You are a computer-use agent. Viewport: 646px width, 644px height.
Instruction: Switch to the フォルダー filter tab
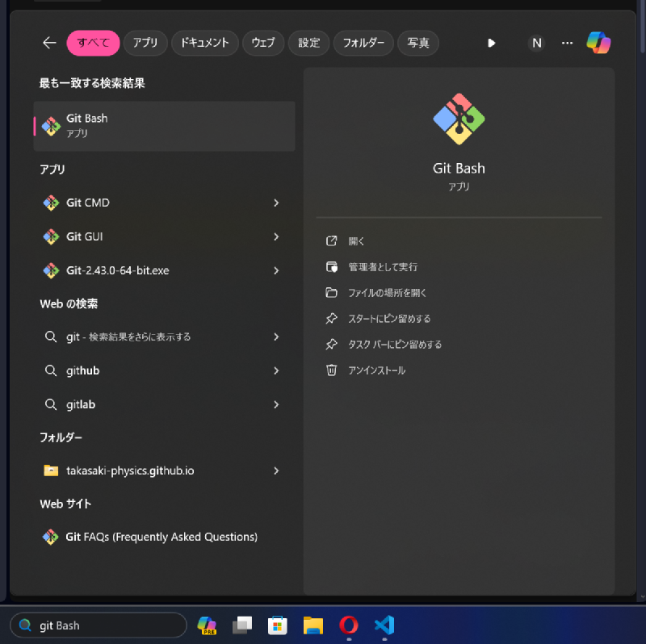click(x=363, y=43)
